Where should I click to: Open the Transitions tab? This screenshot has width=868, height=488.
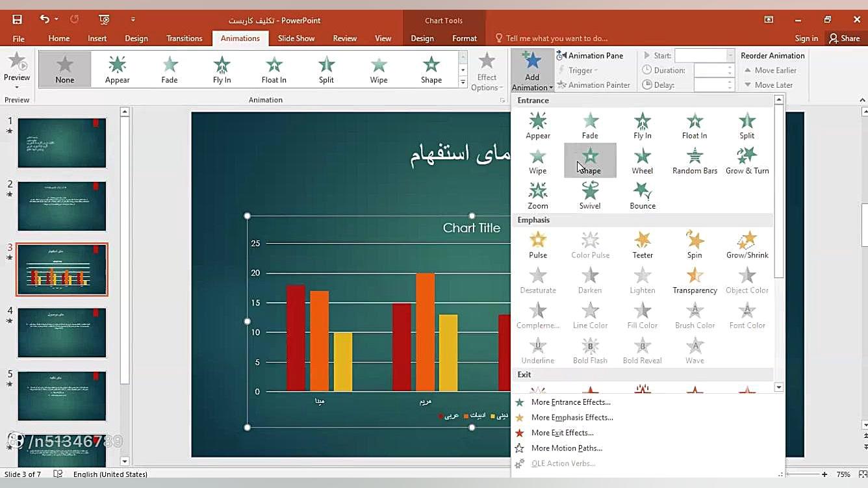[185, 38]
